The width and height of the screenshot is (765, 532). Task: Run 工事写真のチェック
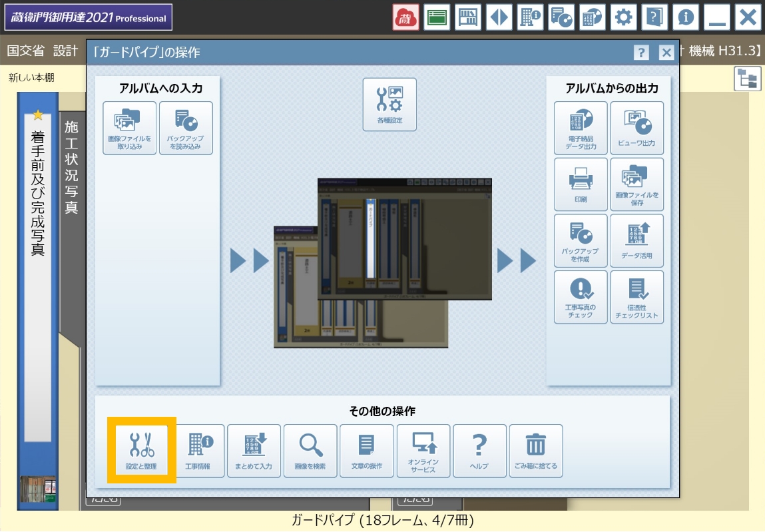pos(581,297)
